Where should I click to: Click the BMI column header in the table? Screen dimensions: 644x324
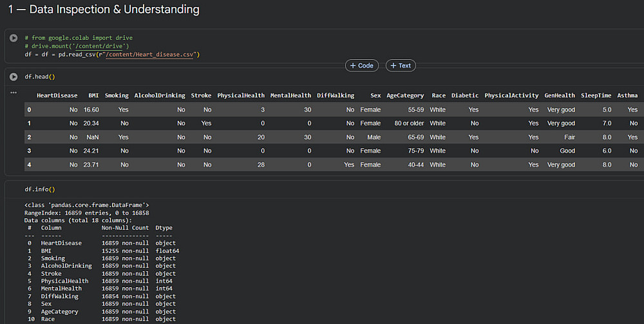[x=93, y=95]
